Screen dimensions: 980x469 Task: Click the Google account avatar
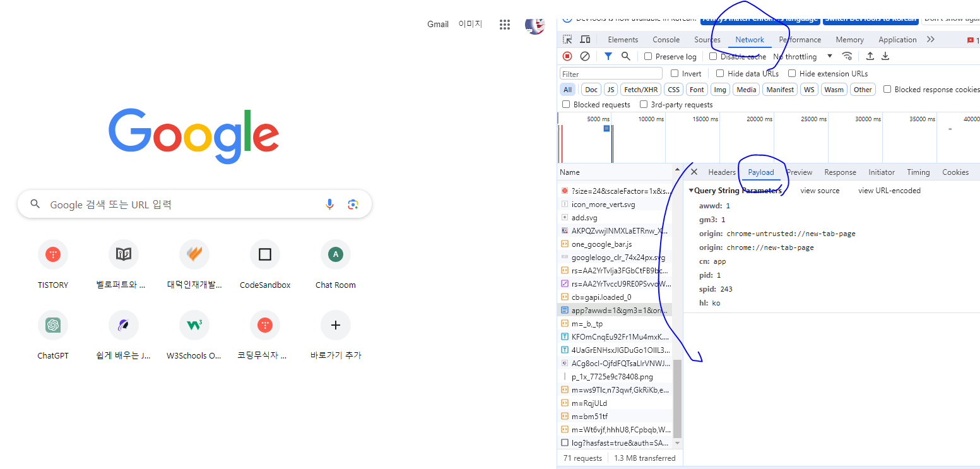[535, 25]
